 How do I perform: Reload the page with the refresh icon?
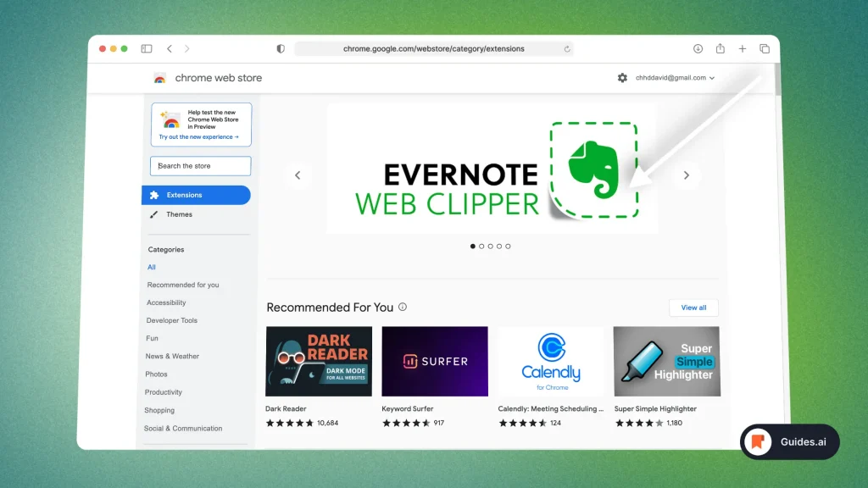click(567, 48)
